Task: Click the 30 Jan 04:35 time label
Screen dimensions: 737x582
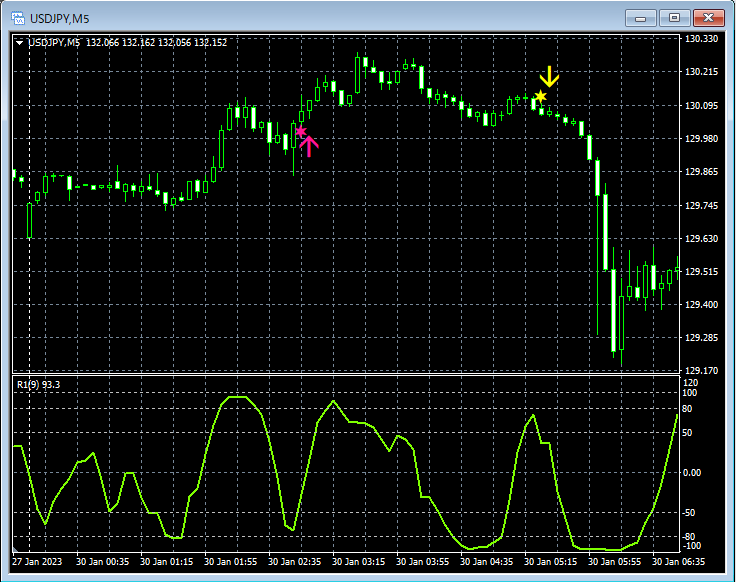Action: pos(486,561)
